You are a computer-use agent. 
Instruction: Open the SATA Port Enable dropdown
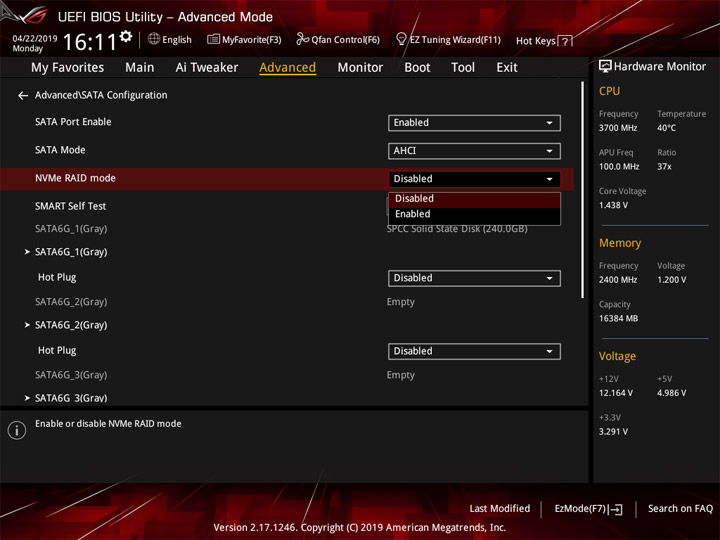474,123
